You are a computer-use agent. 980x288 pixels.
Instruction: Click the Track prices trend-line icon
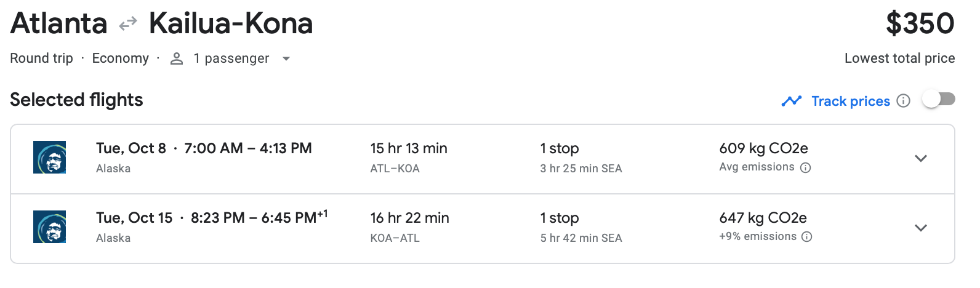tap(791, 101)
